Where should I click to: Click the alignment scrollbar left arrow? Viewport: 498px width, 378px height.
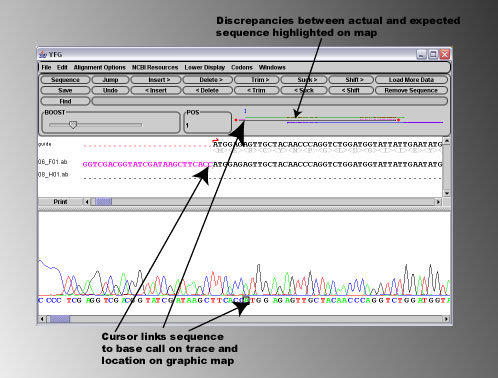[x=87, y=202]
